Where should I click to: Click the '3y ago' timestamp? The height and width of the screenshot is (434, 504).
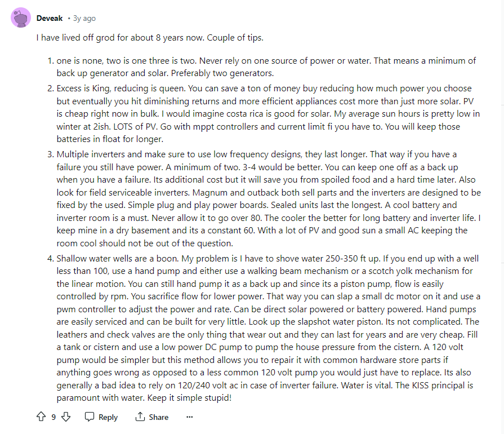tap(84, 18)
